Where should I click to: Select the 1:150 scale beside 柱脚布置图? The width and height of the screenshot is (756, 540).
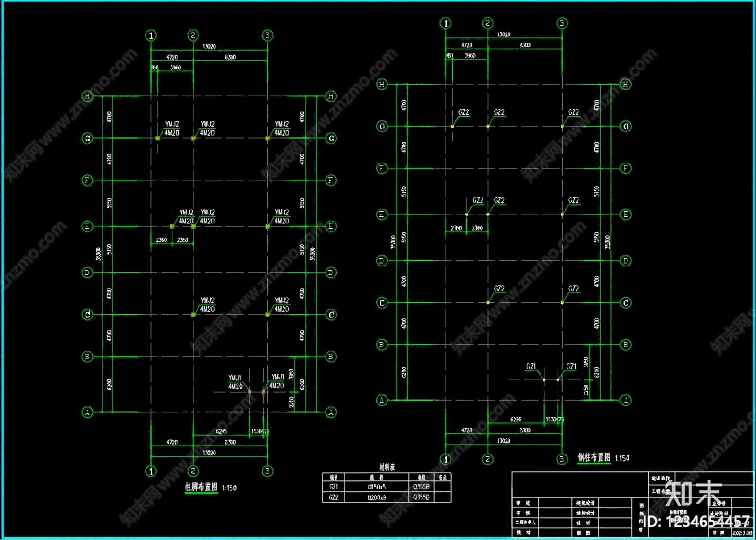pyautogui.click(x=229, y=488)
